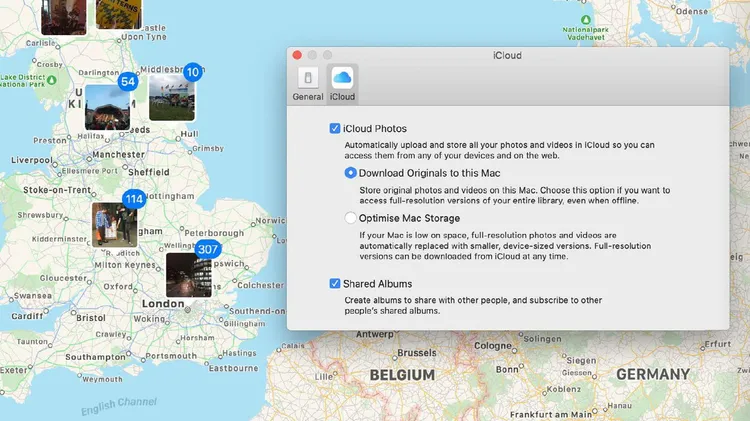Click the blue 114 count badge

pyautogui.click(x=134, y=199)
